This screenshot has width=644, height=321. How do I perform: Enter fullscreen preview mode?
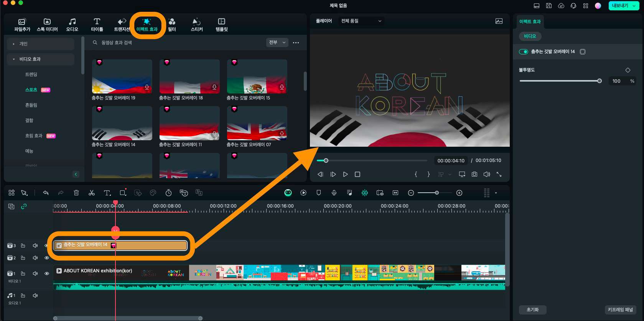click(499, 174)
